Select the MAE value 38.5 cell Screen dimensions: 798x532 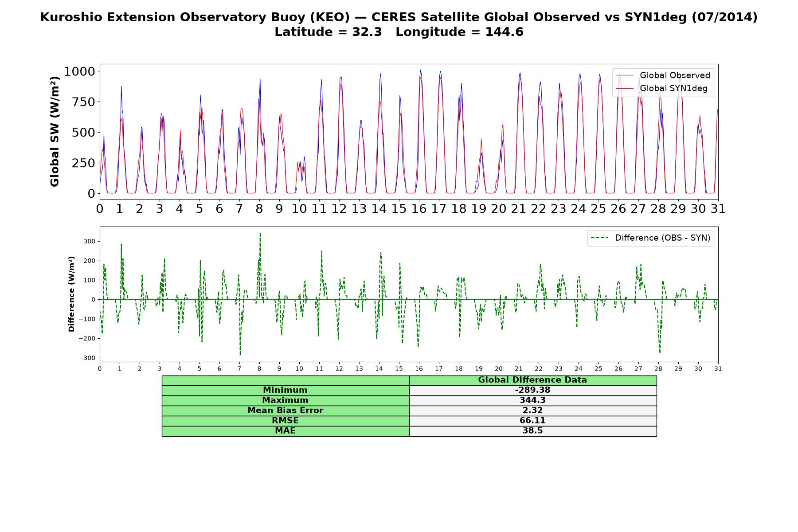(532, 431)
